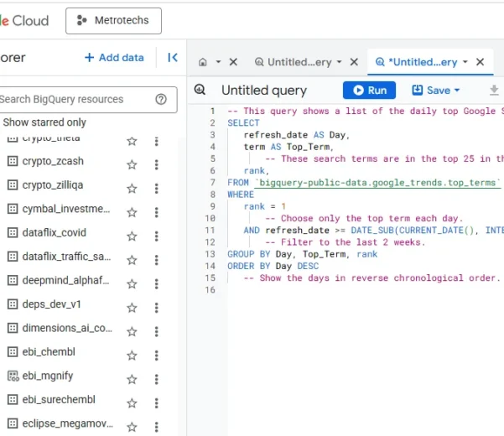Star the deepmind_alphaf... dataset
This screenshot has height=436, width=504.
132,284
